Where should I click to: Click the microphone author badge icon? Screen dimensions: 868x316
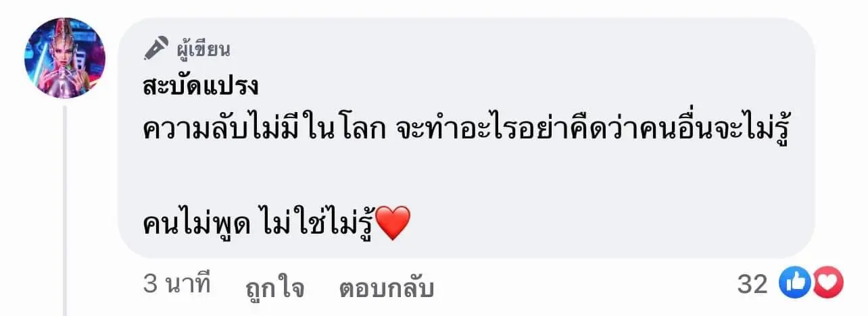coord(156,49)
